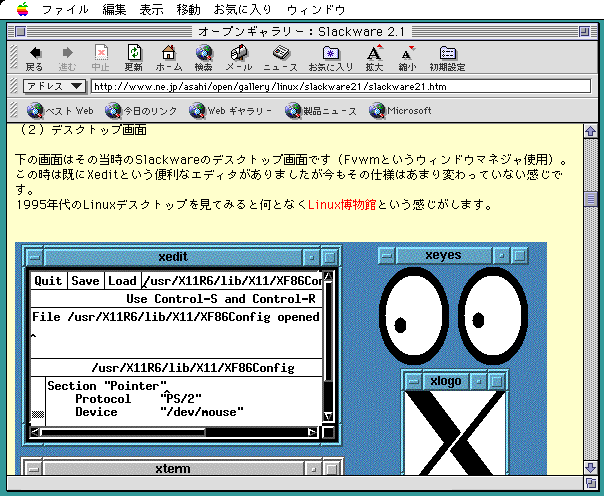
Task: Click 'Use Control-S and Control-R' text
Action: coord(221,299)
